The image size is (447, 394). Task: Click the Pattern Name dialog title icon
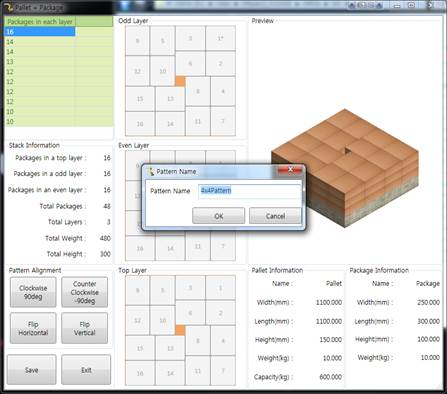[x=151, y=171]
